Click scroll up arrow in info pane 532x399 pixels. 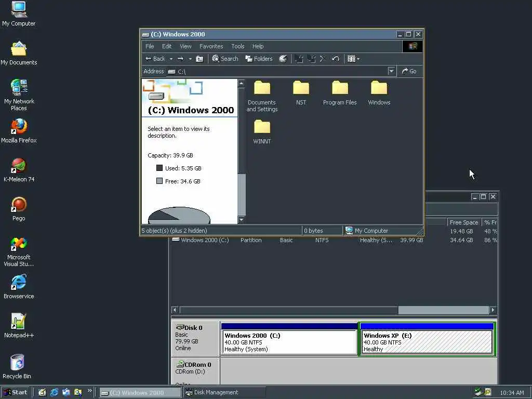[x=241, y=83]
